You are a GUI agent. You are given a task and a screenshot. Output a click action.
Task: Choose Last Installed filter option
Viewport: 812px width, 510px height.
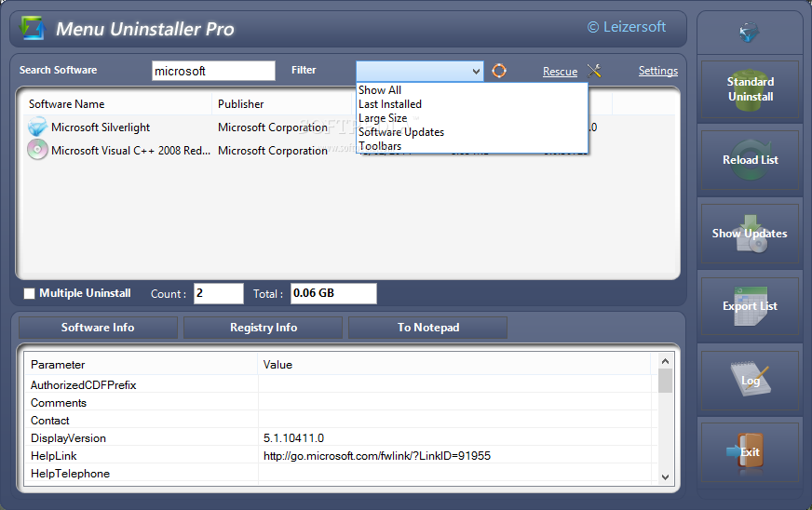(x=472, y=104)
